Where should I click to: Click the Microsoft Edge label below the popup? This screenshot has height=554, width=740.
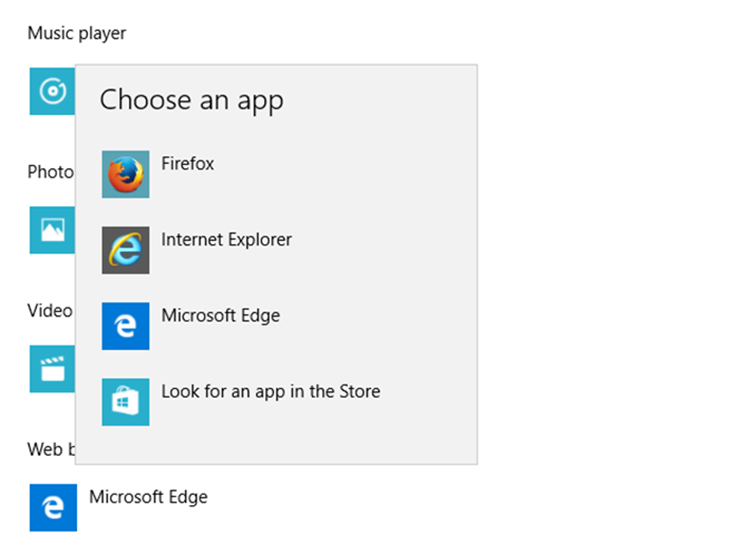tap(148, 497)
